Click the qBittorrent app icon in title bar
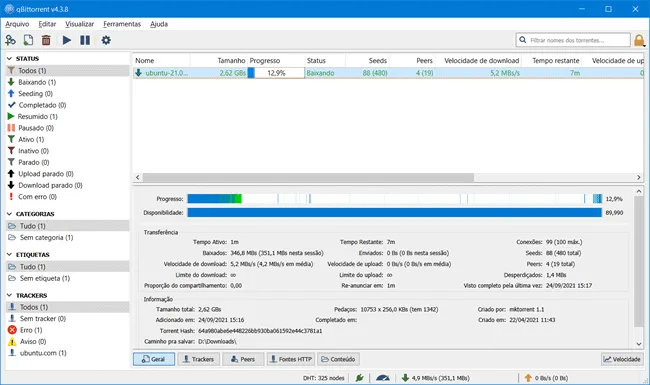The height and width of the screenshot is (385, 650). (9, 9)
